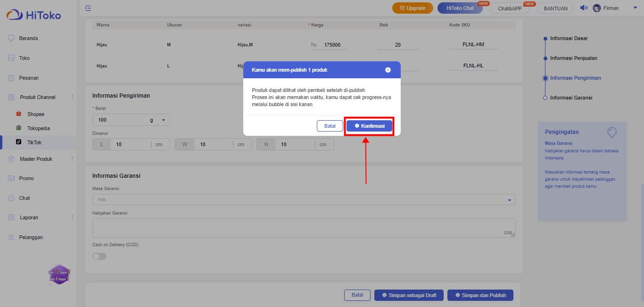Click Konfirmasi to publish product
The height and width of the screenshot is (307, 644).
369,126
